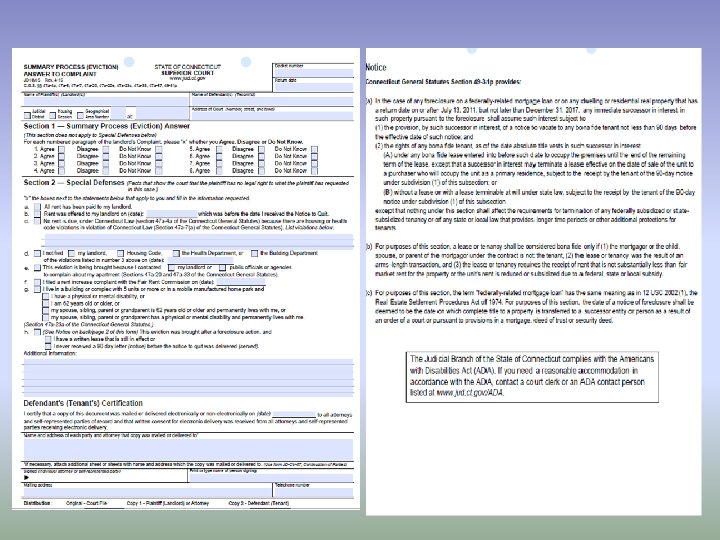Check 'No rent is due' defense box
Screen dimensions: 720x540
tap(37, 221)
